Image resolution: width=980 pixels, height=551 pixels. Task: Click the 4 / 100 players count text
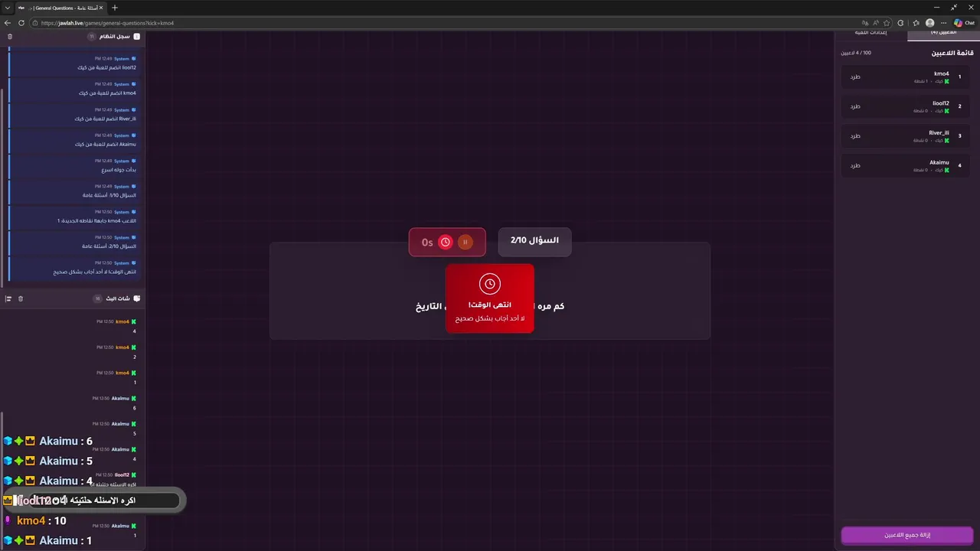(x=856, y=53)
